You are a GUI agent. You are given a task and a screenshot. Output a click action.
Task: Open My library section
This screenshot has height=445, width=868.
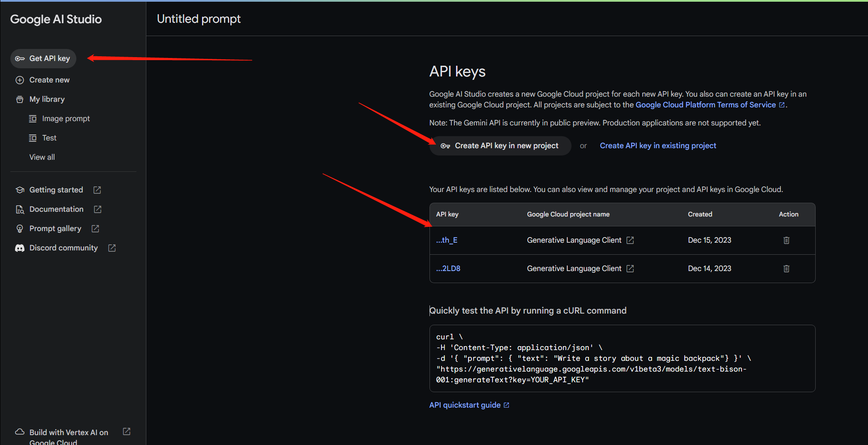click(47, 99)
